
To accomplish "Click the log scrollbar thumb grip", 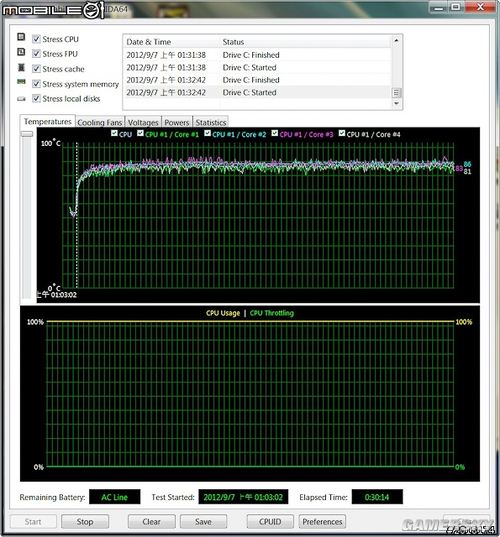I will (x=396, y=92).
